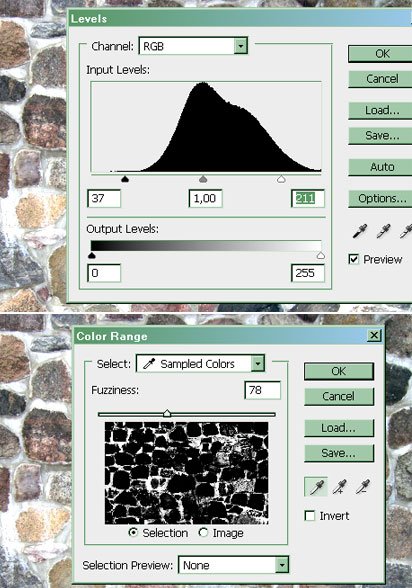Click the white output levels slider handle
The image size is (412, 588).
321,256
